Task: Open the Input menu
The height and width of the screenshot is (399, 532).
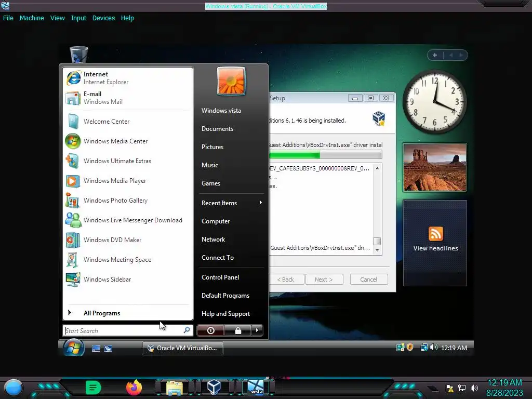Action: coord(78,18)
